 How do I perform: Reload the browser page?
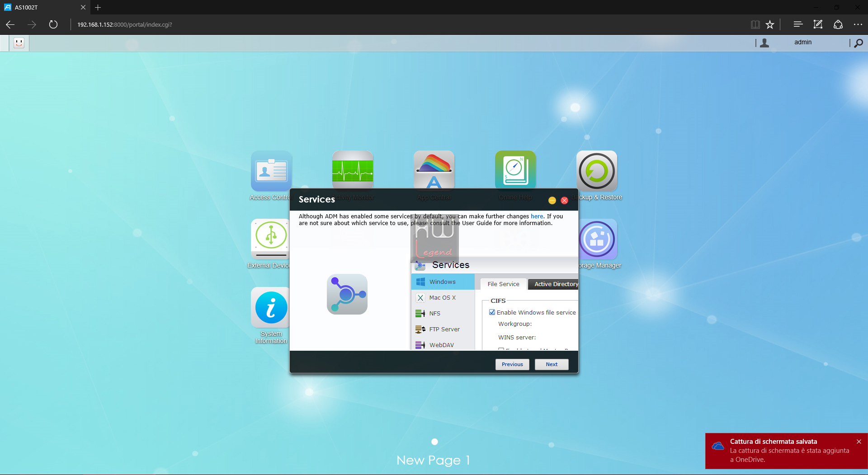[x=53, y=24]
